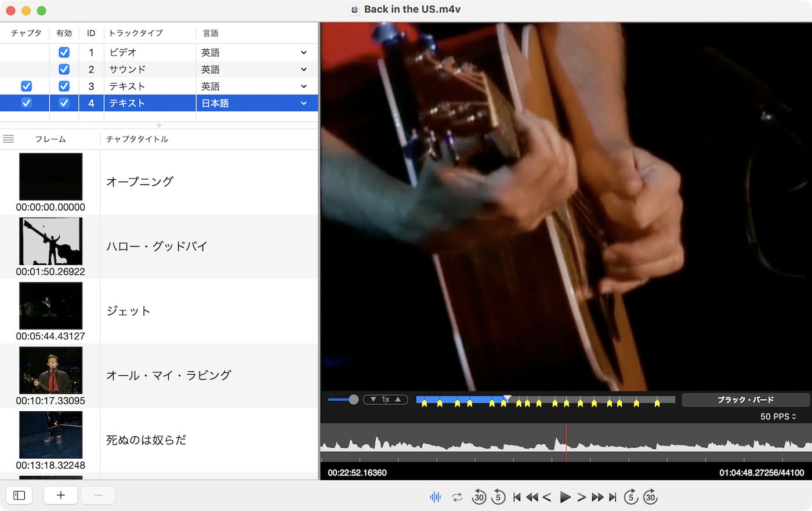Click the オープニング chapter title
This screenshot has width=812, height=511.
[x=140, y=182]
